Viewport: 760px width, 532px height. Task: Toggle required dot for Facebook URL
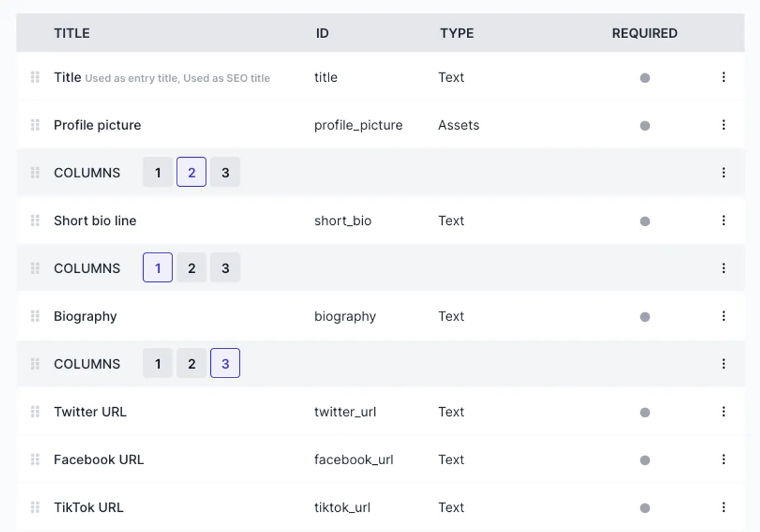point(645,460)
